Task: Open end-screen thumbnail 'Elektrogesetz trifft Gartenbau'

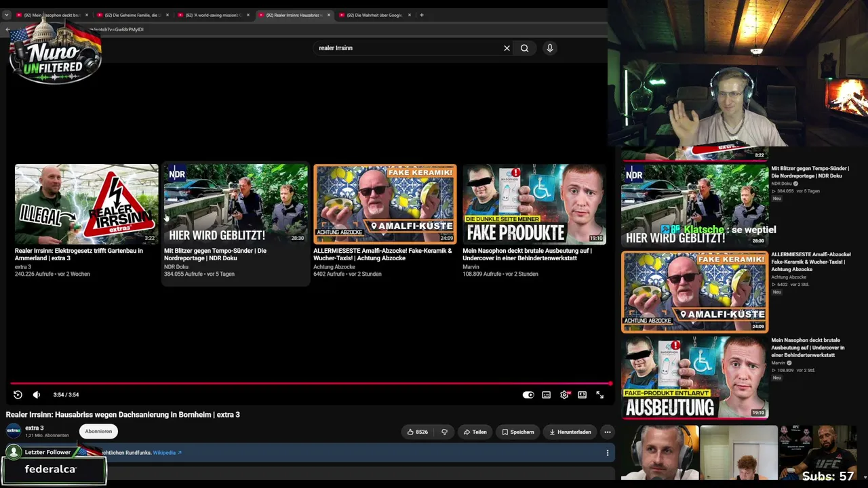Action: [x=87, y=204]
